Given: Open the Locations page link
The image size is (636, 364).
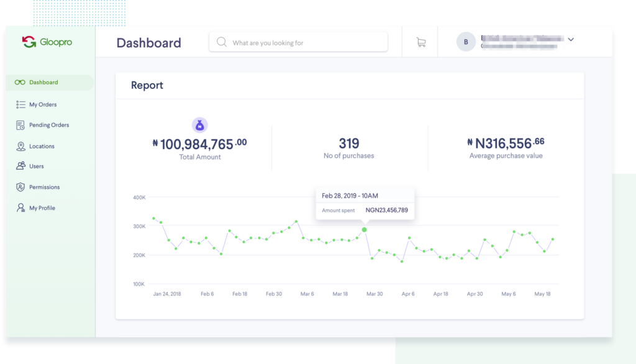Looking at the screenshot, I should [42, 147].
